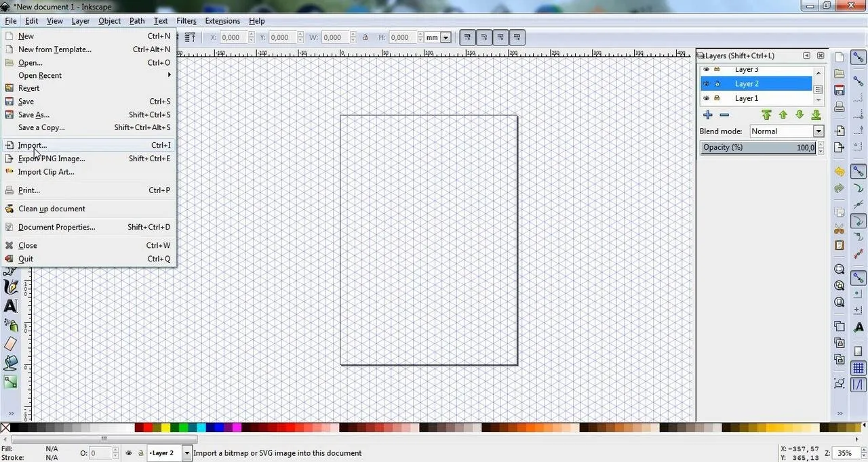Click Clean up document entry

pos(89,209)
